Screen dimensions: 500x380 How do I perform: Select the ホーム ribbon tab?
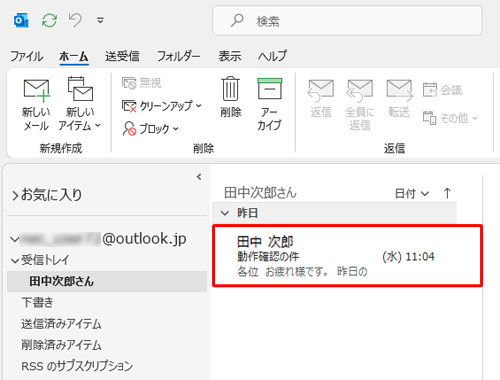click(x=74, y=56)
